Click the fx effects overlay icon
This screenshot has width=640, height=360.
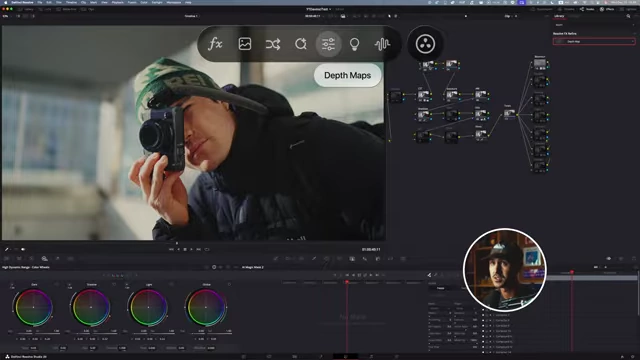click(x=215, y=44)
